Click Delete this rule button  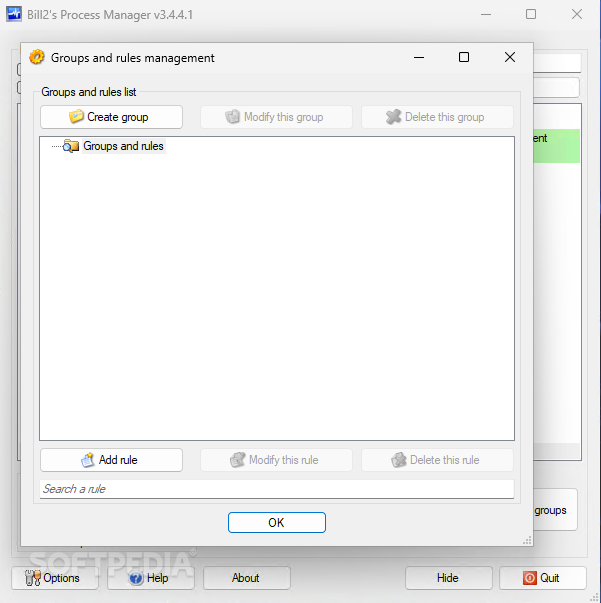[x=437, y=460]
